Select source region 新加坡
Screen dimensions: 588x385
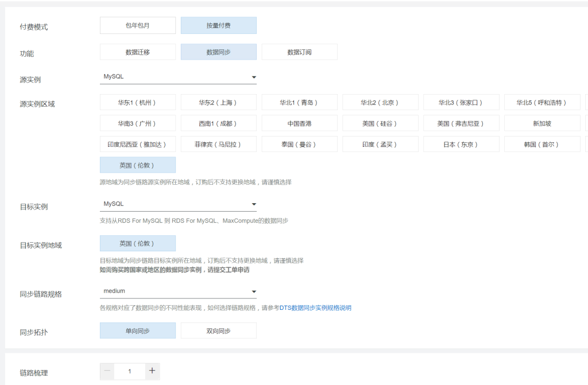click(x=542, y=123)
